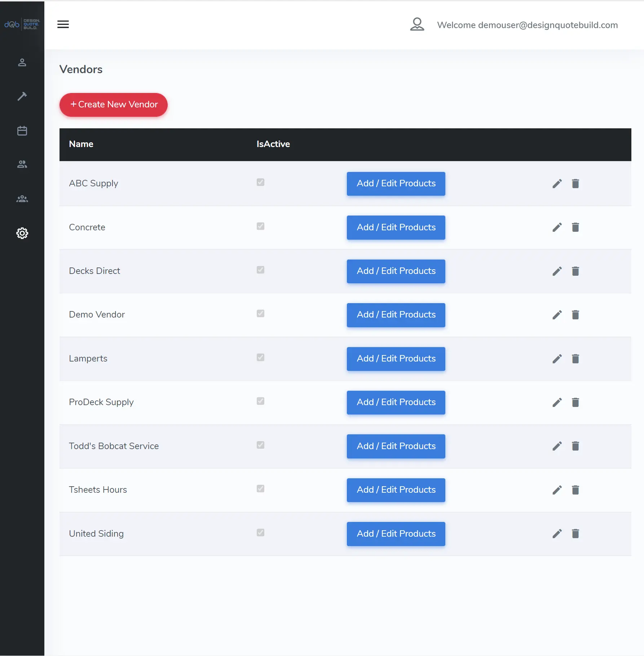
Task: Select the Tsheets Hours name cell
Action: coord(98,489)
